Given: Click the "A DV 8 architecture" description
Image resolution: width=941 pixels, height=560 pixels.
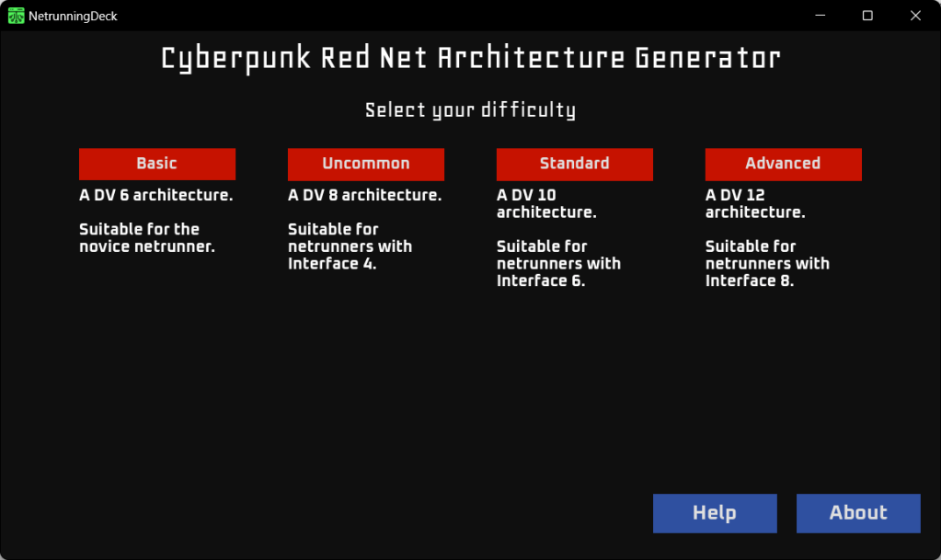Looking at the screenshot, I should [365, 195].
